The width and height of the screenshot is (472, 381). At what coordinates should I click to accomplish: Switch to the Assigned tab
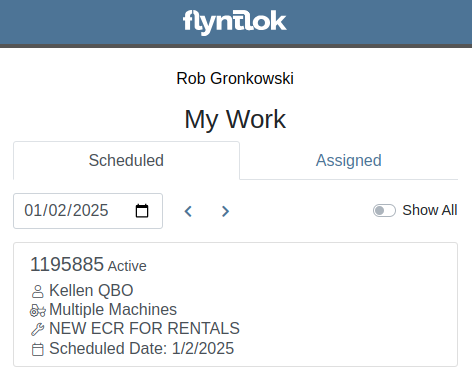(x=349, y=160)
